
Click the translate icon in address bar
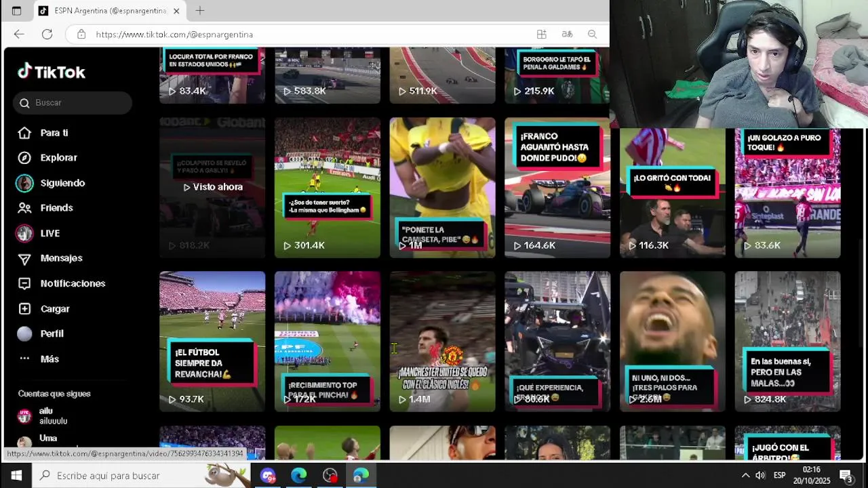567,34
